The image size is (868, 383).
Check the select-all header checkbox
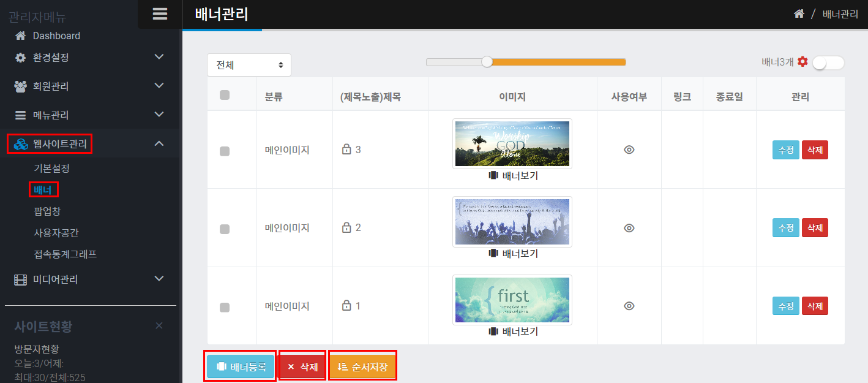225,95
